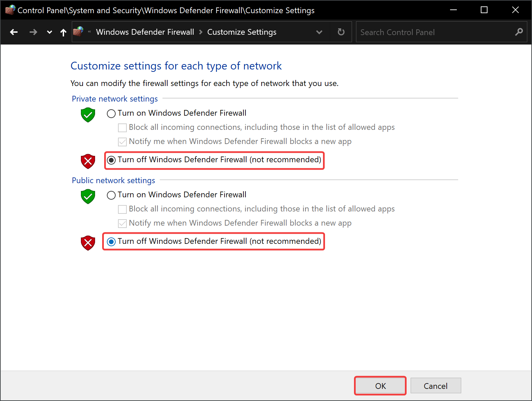The height and width of the screenshot is (401, 532).
Task: Open Windows Defender Firewall breadcrumb
Action: point(145,32)
